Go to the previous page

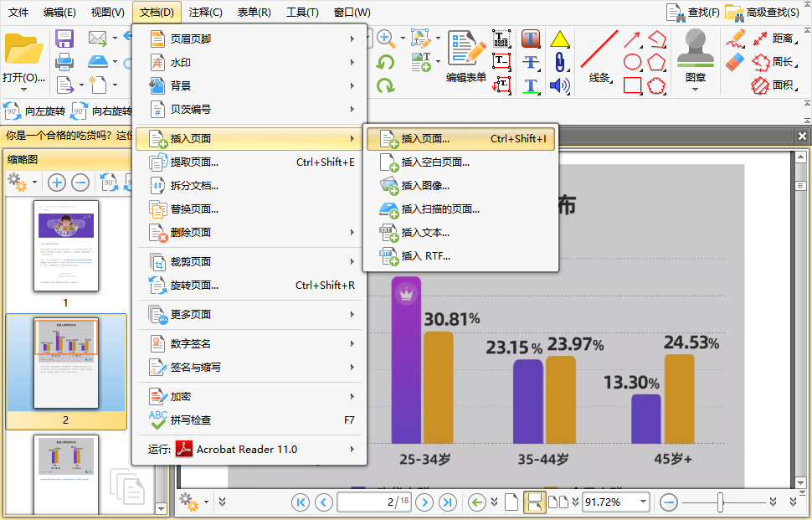[324, 502]
